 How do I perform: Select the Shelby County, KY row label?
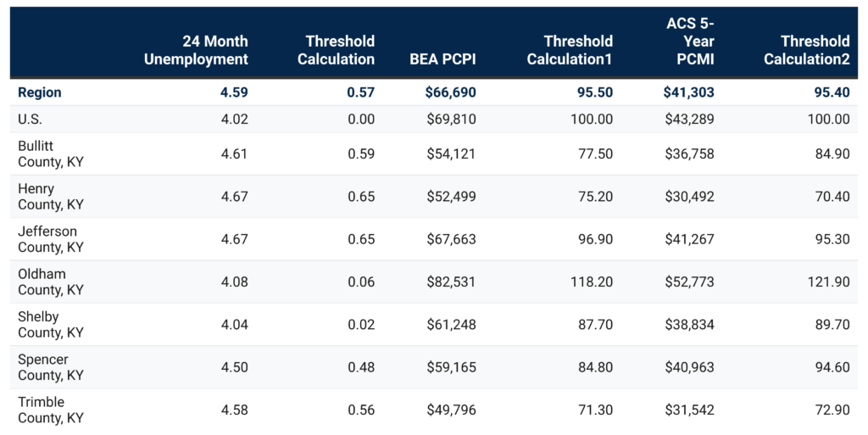point(50,325)
